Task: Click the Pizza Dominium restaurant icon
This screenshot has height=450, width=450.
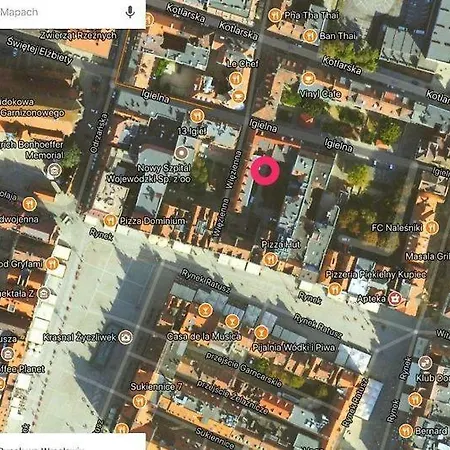Action: click(110, 220)
